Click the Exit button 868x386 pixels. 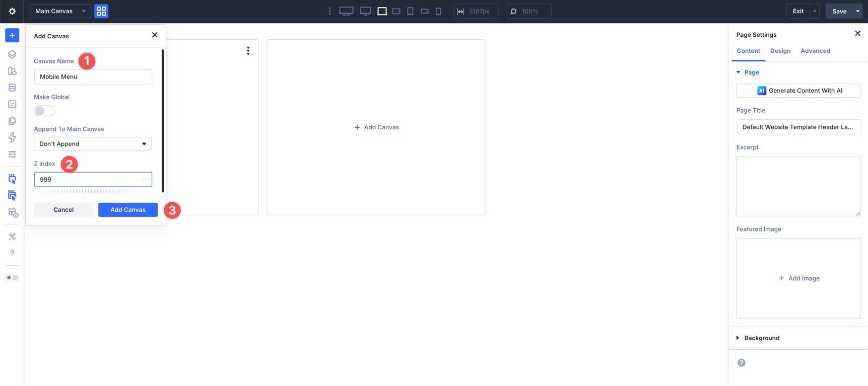coord(798,11)
